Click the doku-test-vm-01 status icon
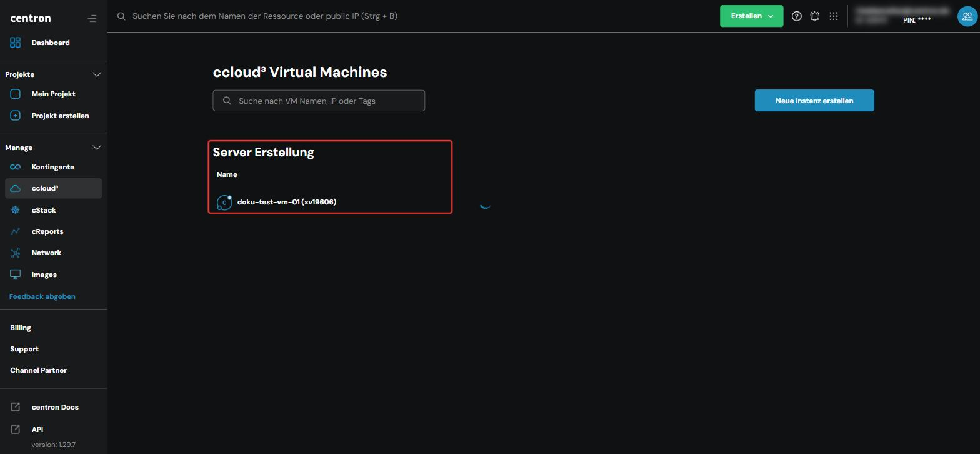The height and width of the screenshot is (454, 980). click(x=224, y=202)
